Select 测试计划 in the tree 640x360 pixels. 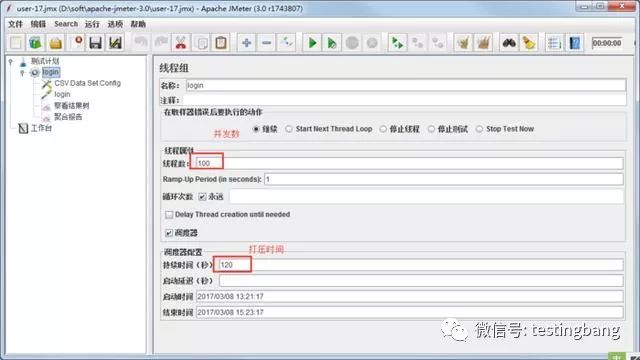click(x=45, y=61)
